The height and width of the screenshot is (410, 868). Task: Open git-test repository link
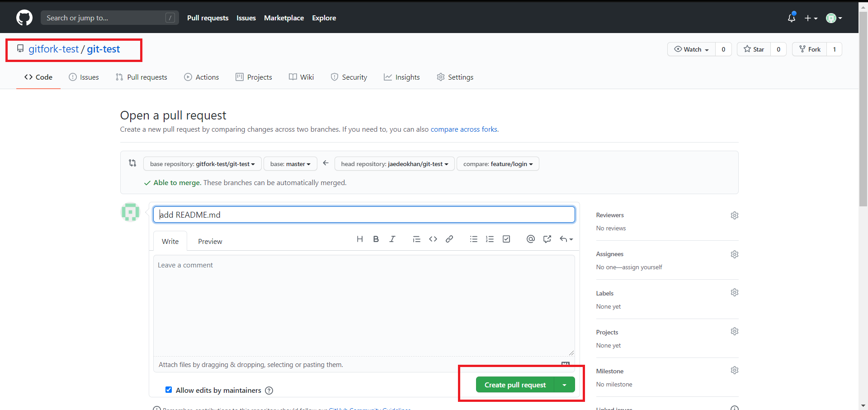point(104,49)
